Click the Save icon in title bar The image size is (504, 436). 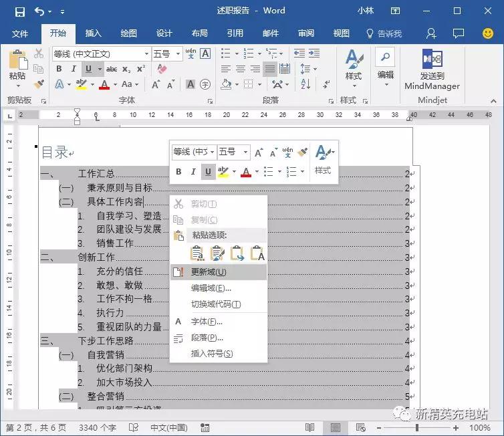pyautogui.click(x=20, y=12)
